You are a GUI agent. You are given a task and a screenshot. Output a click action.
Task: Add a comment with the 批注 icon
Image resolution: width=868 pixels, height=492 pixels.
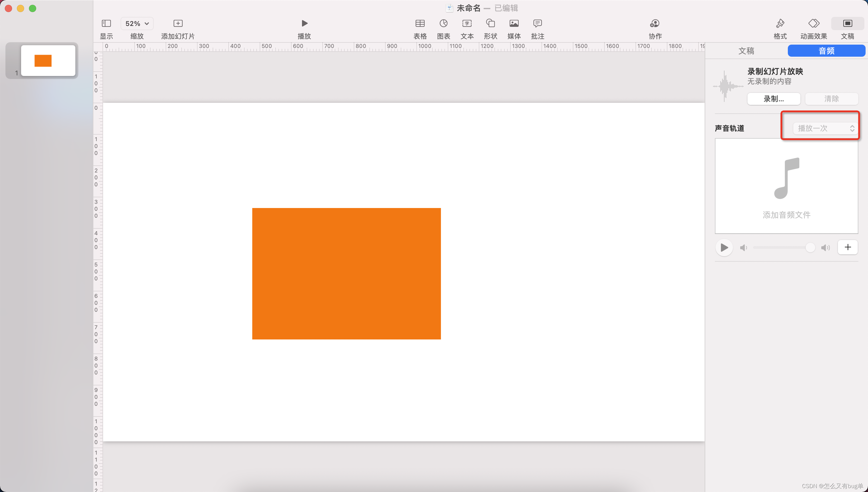point(537,23)
